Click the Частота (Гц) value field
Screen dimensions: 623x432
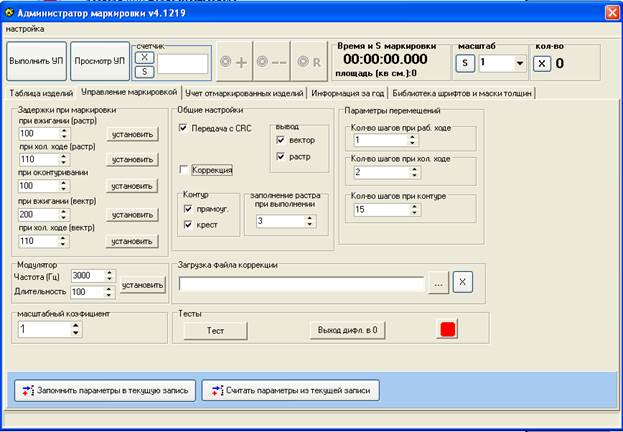(88, 276)
